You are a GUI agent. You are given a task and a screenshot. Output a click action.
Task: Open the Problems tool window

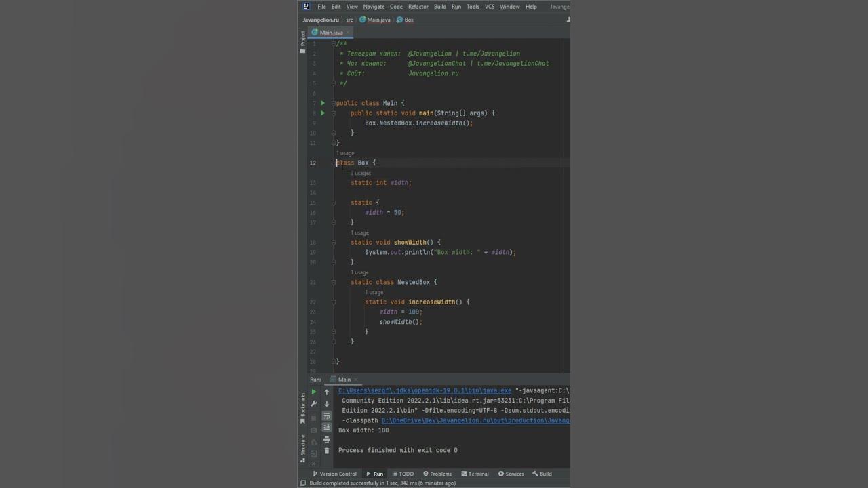437,474
